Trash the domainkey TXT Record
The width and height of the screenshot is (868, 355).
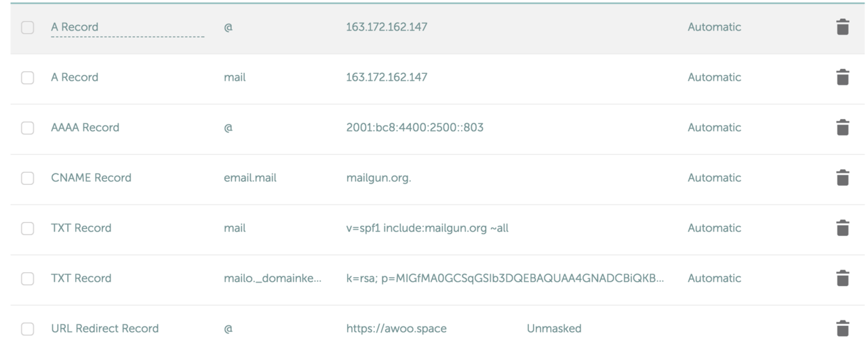click(842, 278)
